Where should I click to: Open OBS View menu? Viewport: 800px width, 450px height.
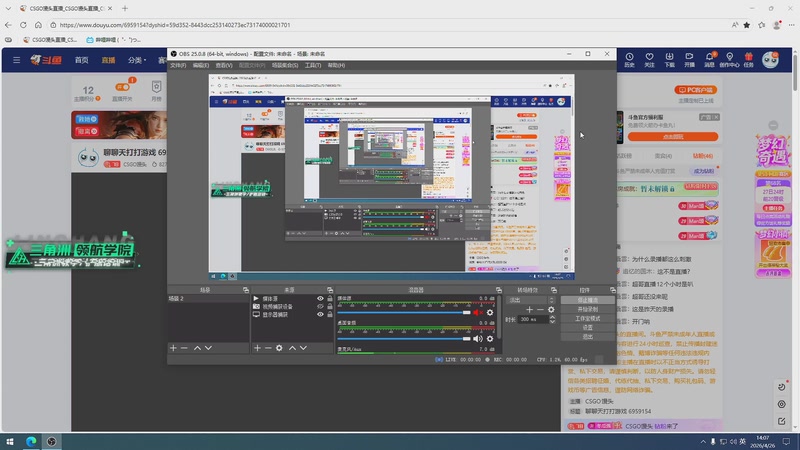pyautogui.click(x=223, y=65)
